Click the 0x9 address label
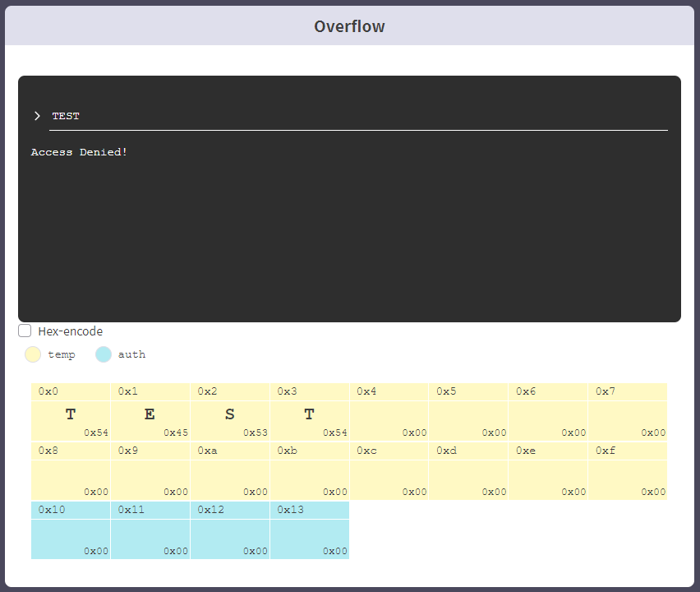Image resolution: width=700 pixels, height=592 pixels. click(127, 451)
